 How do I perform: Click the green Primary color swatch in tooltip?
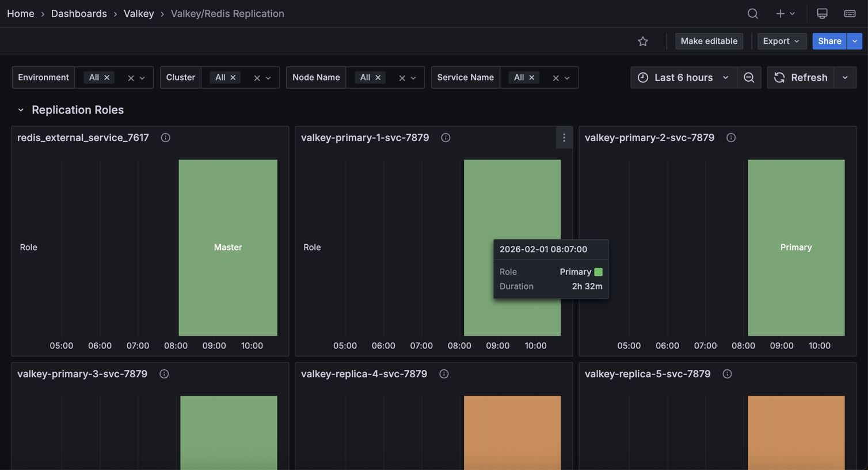pyautogui.click(x=599, y=271)
